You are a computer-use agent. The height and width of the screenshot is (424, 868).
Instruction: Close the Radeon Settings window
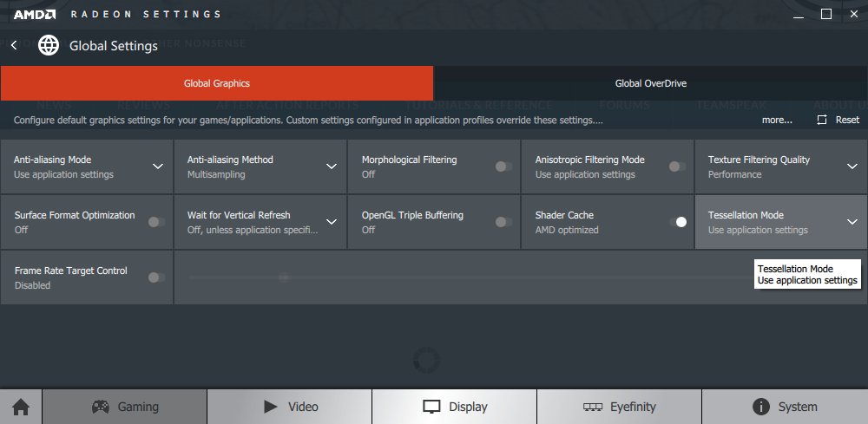pos(854,15)
